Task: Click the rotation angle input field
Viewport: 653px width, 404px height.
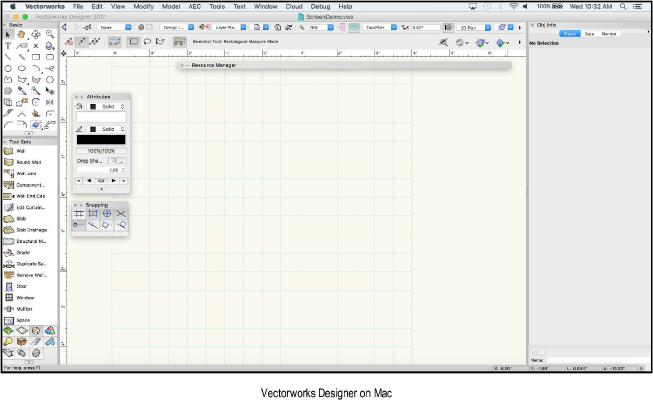Action: 426,27
